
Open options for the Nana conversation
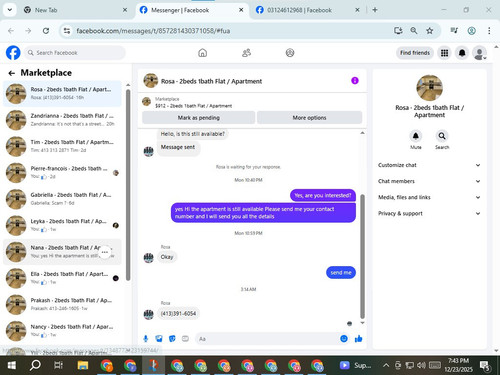click(x=105, y=252)
